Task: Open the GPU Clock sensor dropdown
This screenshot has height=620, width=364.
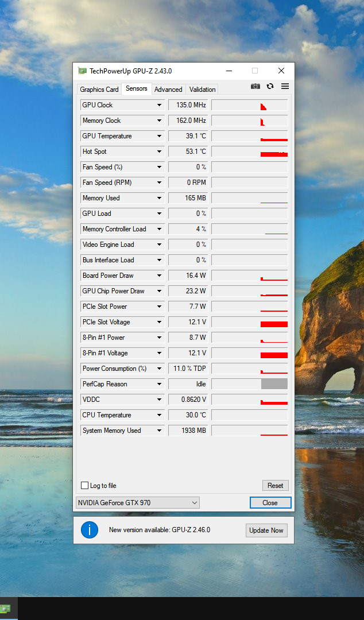Action: 159,105
